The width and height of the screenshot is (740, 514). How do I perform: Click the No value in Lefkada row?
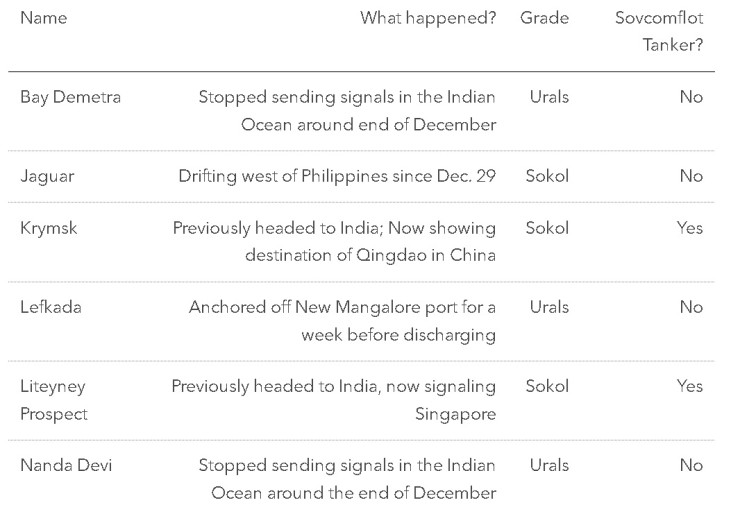pyautogui.click(x=691, y=307)
